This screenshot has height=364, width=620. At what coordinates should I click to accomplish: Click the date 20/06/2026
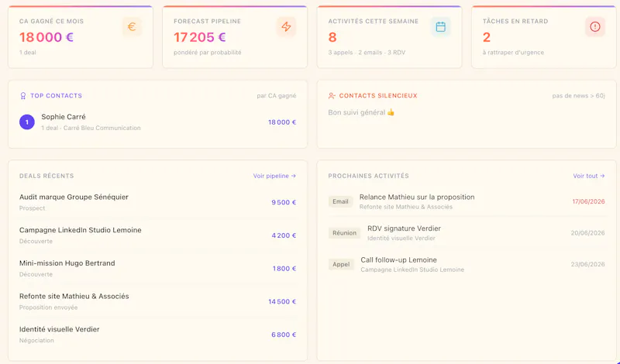click(587, 233)
